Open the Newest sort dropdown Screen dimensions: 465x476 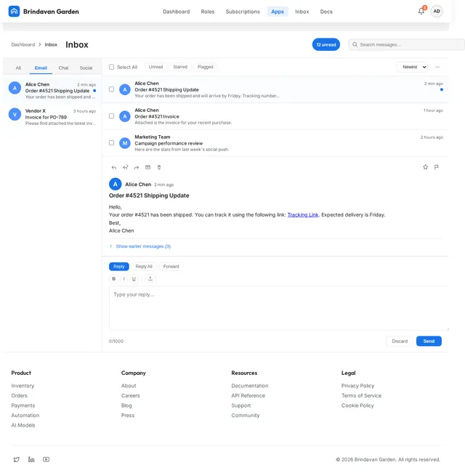(x=412, y=67)
